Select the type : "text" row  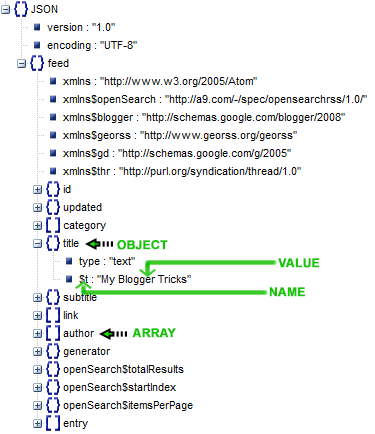pyautogui.click(x=107, y=261)
